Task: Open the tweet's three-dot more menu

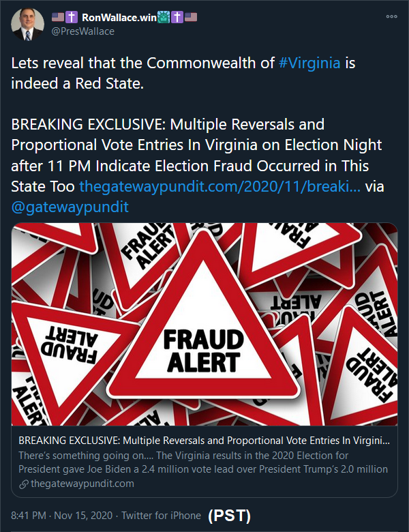Action: [391, 16]
